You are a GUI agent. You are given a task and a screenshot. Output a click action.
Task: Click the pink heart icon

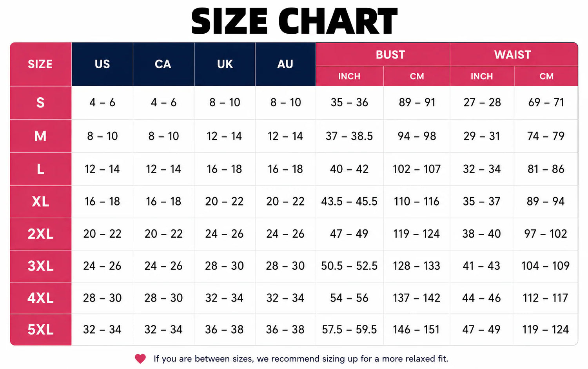click(140, 359)
